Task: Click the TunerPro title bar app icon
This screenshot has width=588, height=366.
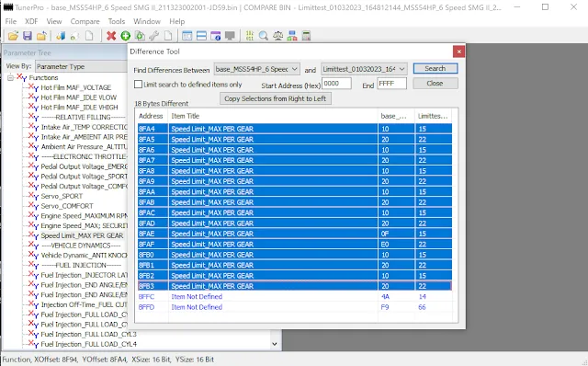Action: coord(7,7)
